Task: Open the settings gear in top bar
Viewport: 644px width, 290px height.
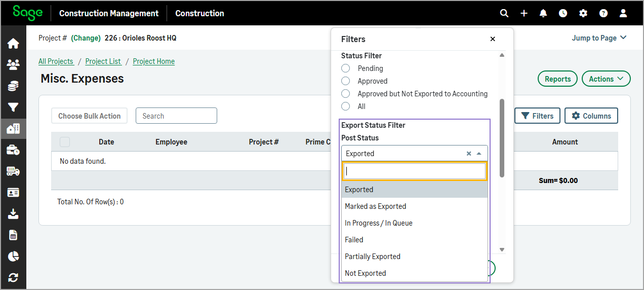Action: pyautogui.click(x=583, y=13)
